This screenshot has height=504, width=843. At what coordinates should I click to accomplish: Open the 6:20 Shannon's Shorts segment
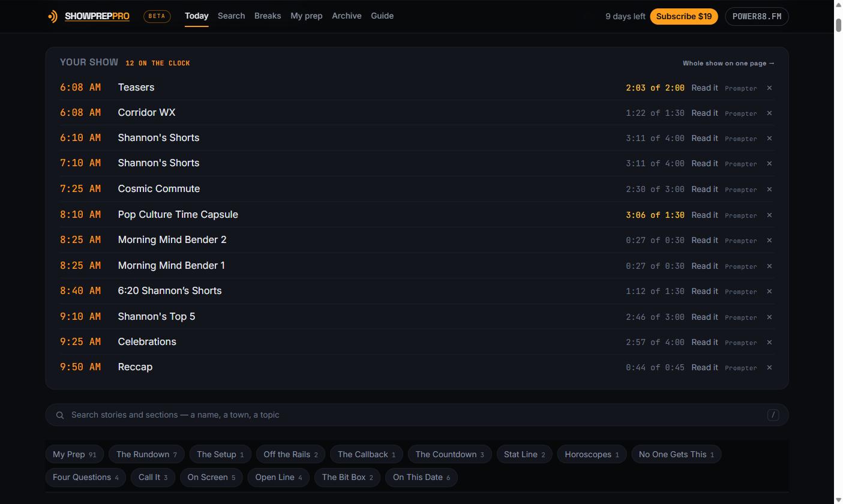[170, 290]
